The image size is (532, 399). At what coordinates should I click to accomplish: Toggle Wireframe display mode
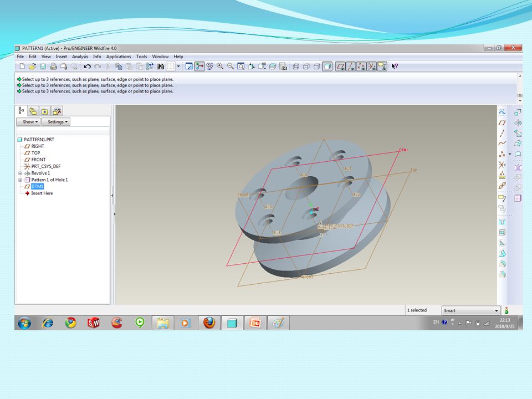click(x=296, y=66)
